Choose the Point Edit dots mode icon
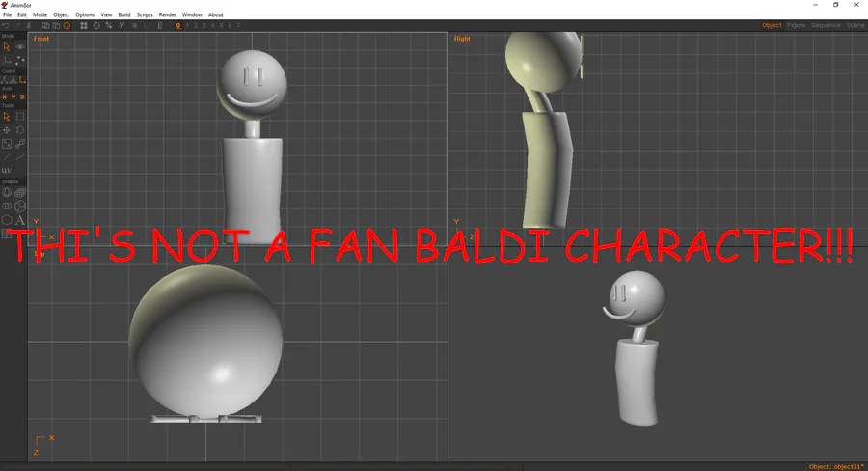The height and width of the screenshot is (471, 868). click(x=20, y=61)
